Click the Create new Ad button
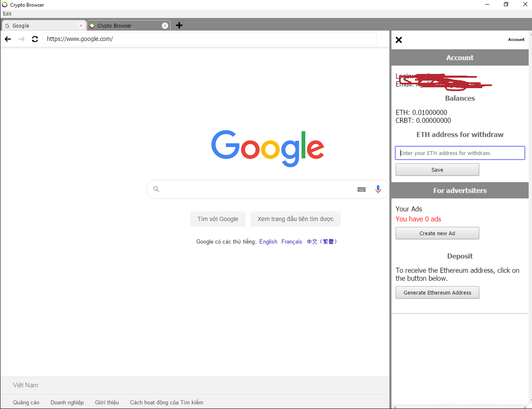 pos(437,233)
